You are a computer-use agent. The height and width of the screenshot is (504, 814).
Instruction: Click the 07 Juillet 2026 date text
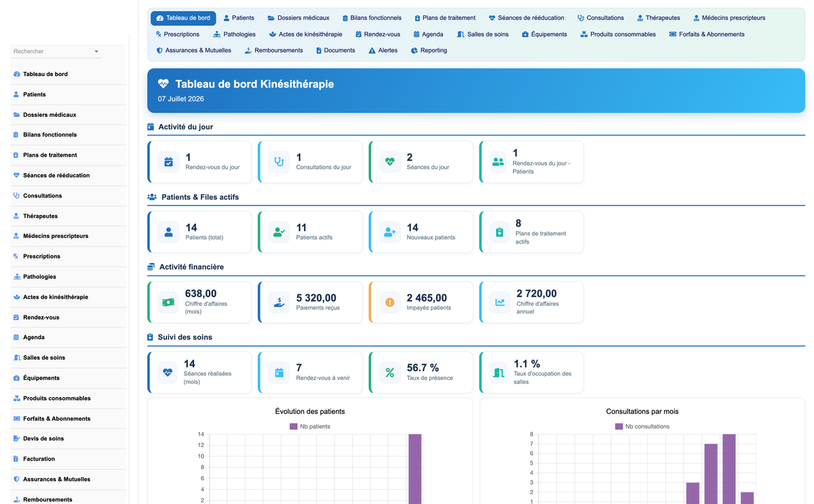tap(181, 99)
